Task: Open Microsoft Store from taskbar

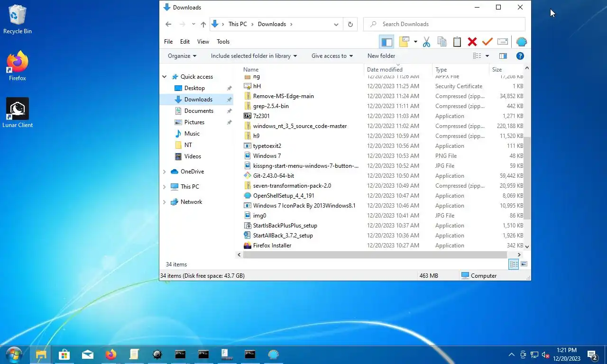Action: point(64,354)
